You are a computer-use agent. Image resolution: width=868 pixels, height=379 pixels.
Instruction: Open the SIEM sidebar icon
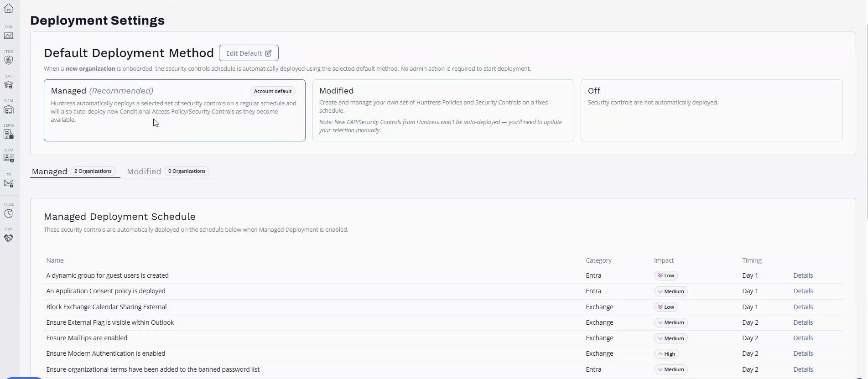point(9,109)
